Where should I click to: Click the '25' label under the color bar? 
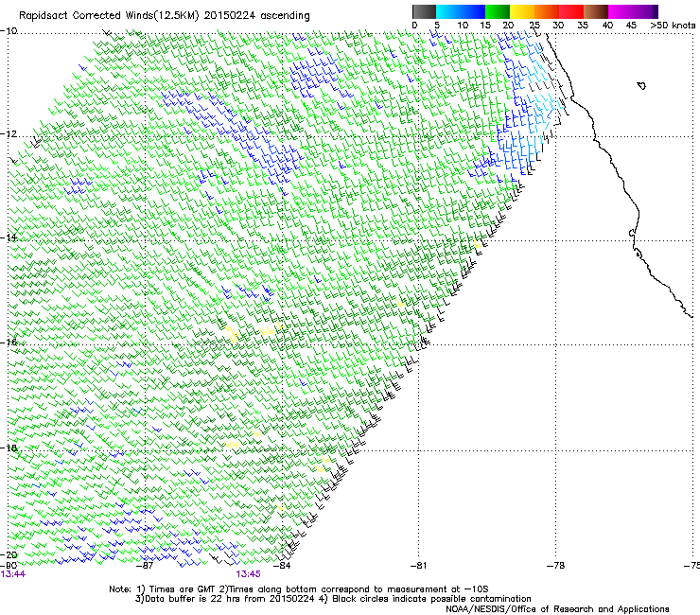[534, 25]
